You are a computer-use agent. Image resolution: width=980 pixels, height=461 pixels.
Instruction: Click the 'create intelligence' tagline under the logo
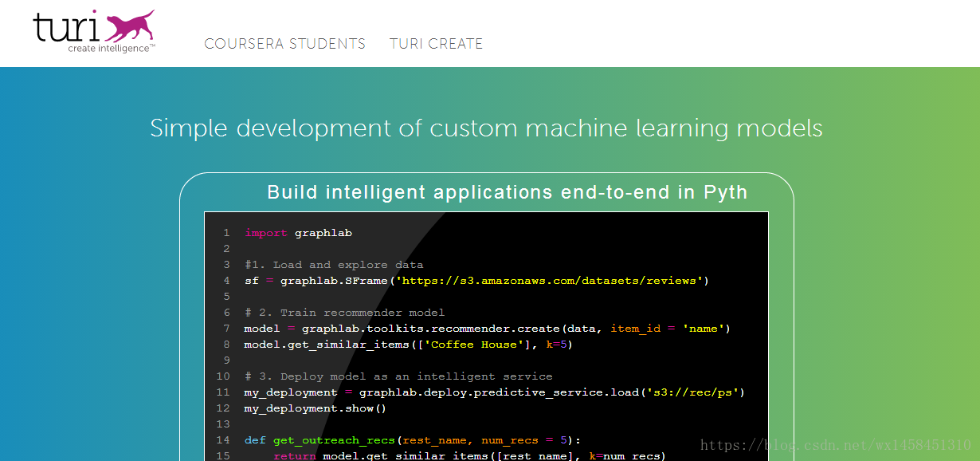112,48
